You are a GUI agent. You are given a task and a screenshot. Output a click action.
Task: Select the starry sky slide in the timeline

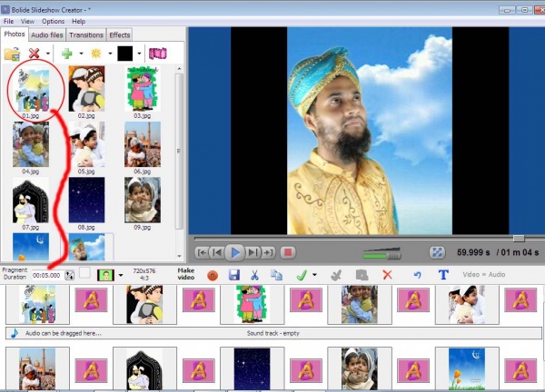click(x=252, y=368)
